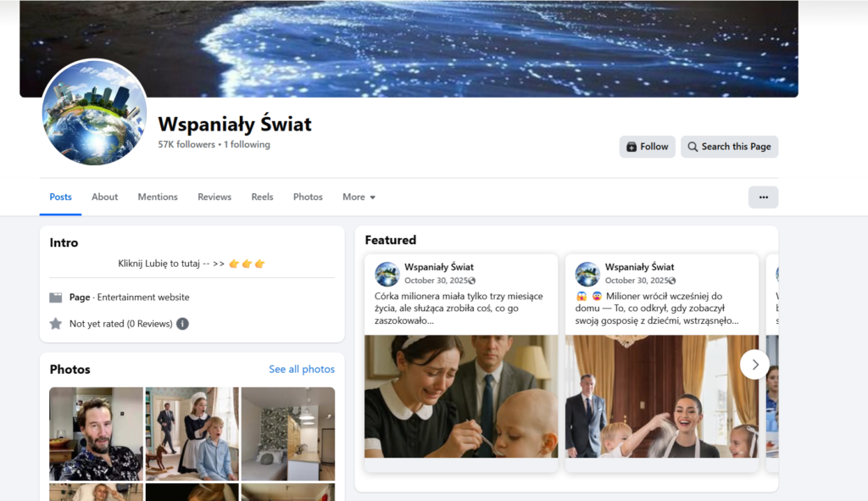
Task: Open the Photos tab
Action: click(x=308, y=197)
